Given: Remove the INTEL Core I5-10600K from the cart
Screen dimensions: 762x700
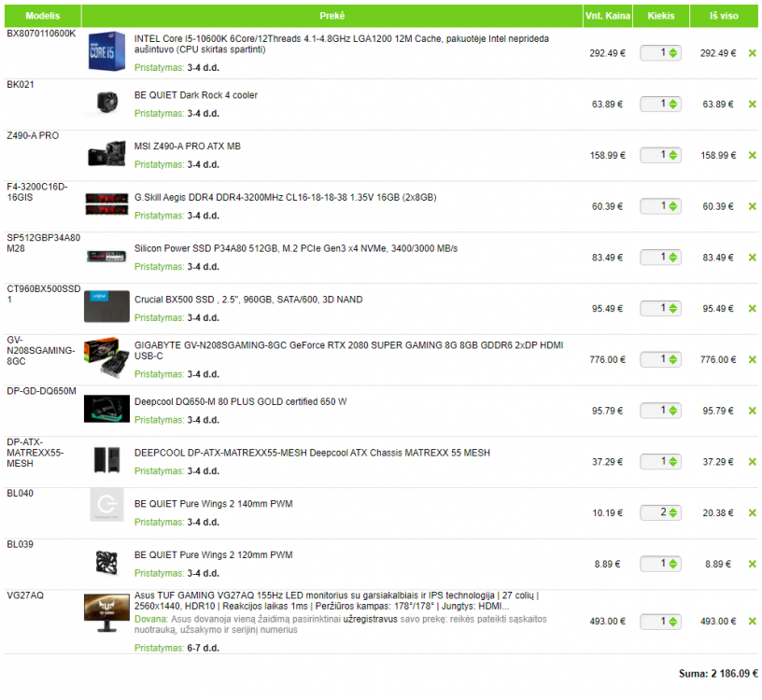Looking at the screenshot, I should pos(753,53).
